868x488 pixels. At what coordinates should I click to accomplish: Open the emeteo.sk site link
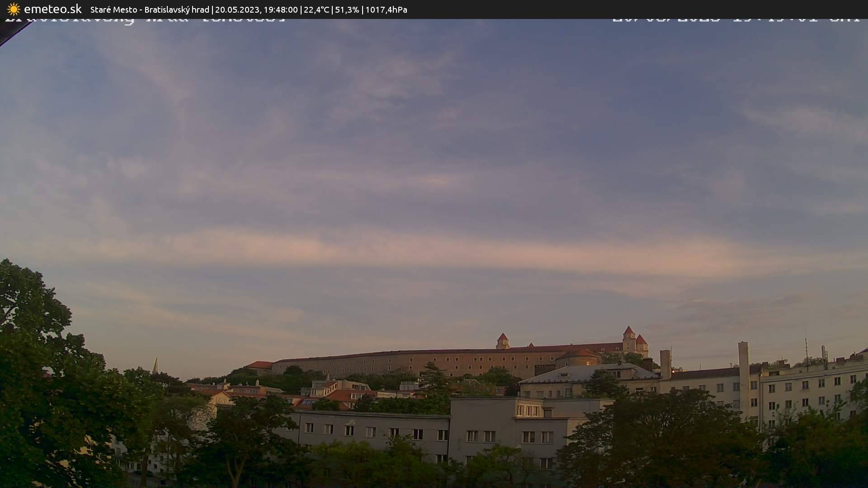pyautogui.click(x=52, y=9)
